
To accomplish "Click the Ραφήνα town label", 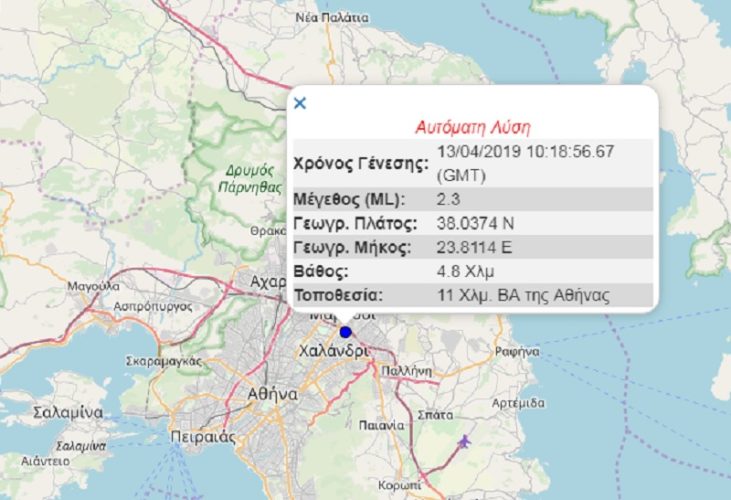I will (x=517, y=352).
